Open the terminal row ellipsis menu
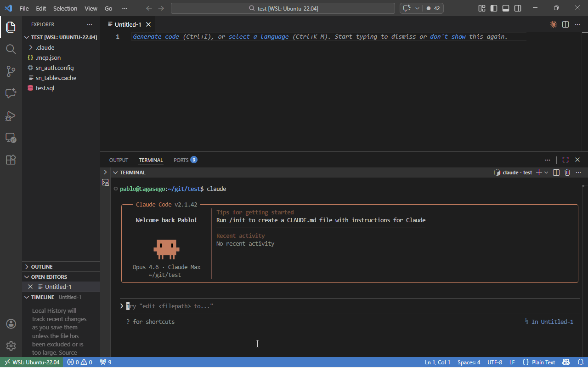This screenshot has height=368, width=588. [579, 172]
